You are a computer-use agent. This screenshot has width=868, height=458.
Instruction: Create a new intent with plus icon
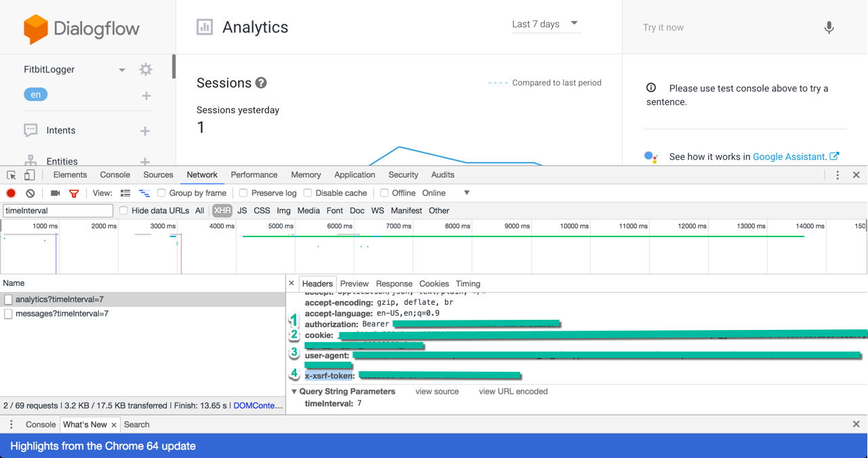[145, 131]
